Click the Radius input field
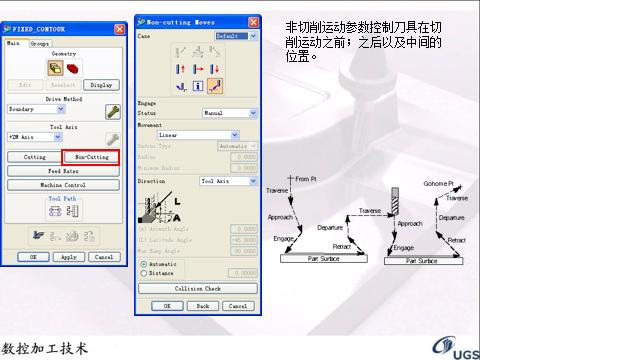This screenshot has height=360, width=640. tap(244, 157)
